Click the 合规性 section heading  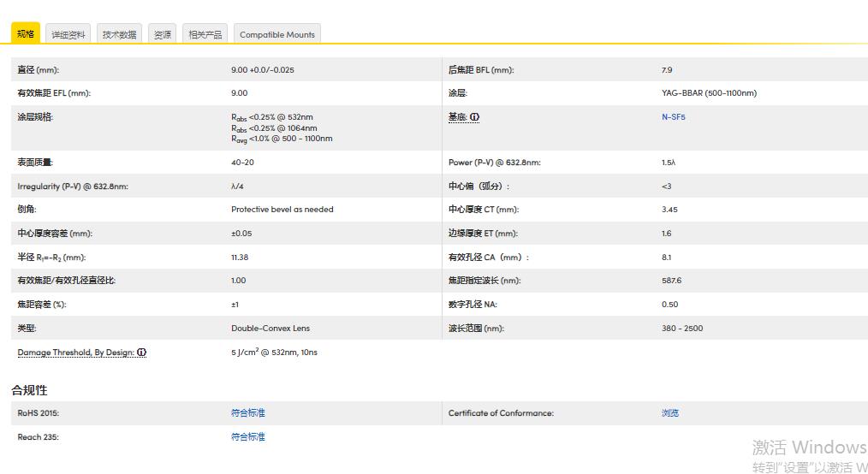click(x=29, y=390)
